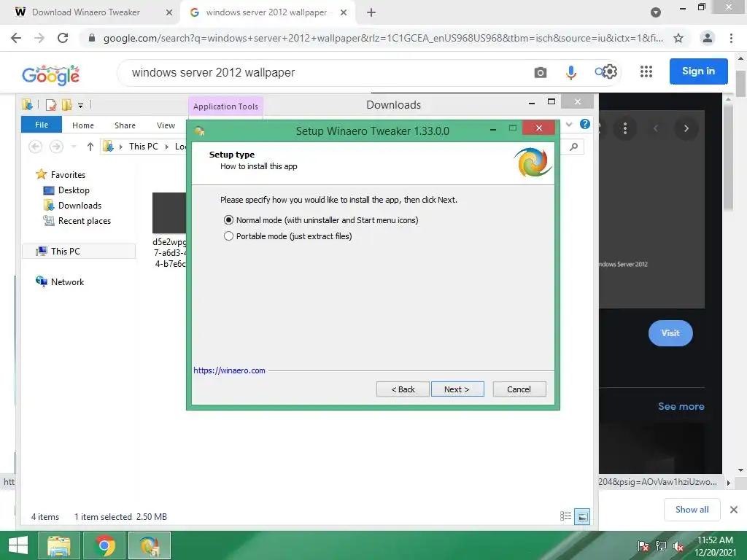
Task: Go to previous image in preview
Action: [656, 128]
